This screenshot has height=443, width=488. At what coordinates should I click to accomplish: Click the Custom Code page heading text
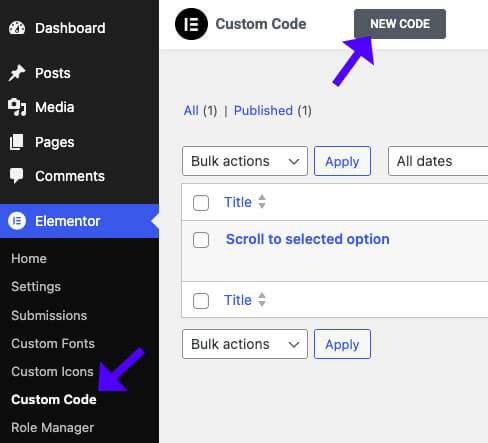coord(261,24)
